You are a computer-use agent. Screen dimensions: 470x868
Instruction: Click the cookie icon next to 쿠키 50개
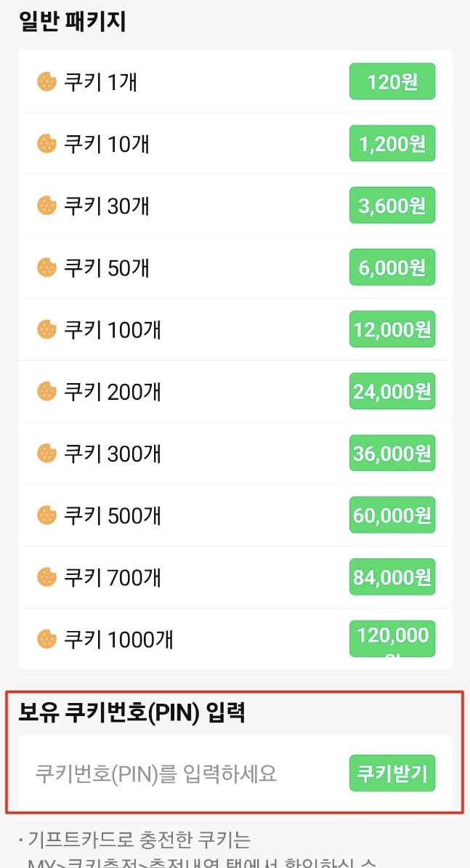tap(46, 267)
